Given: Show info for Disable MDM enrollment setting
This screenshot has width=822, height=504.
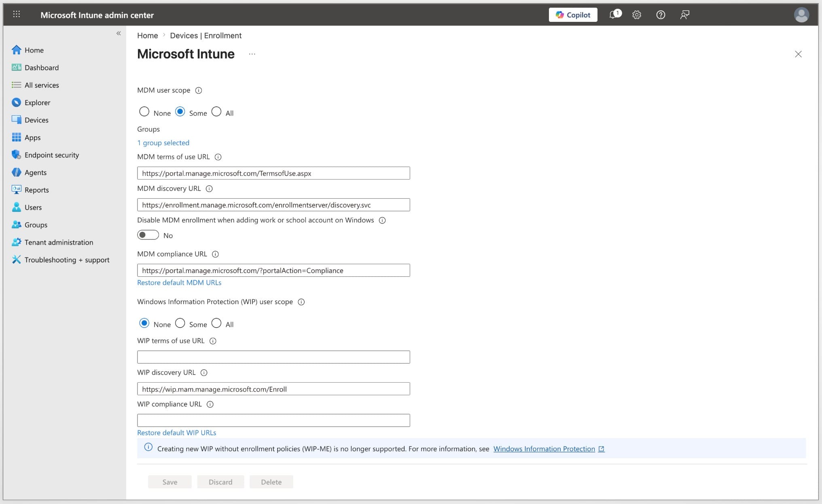Looking at the screenshot, I should click(382, 220).
